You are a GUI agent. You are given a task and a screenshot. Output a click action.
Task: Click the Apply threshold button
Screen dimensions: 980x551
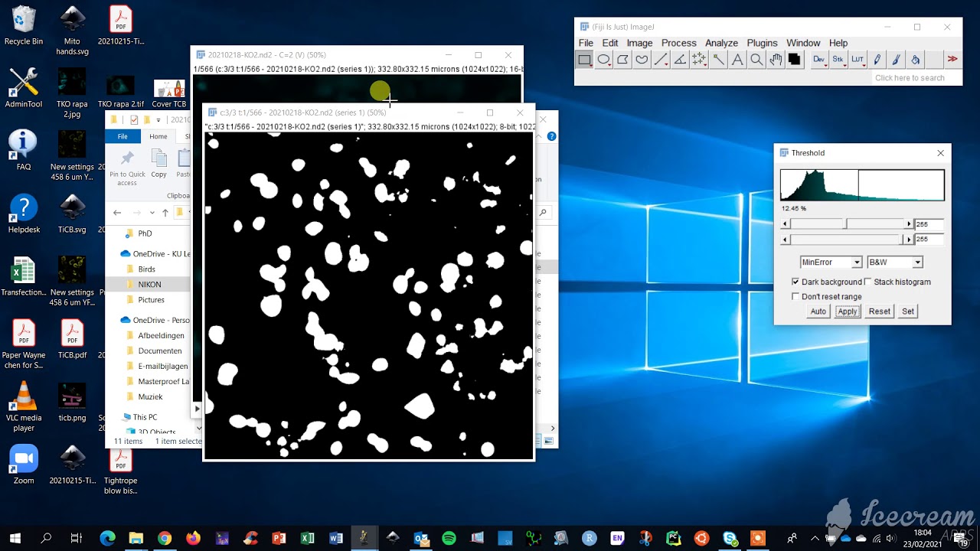click(848, 311)
